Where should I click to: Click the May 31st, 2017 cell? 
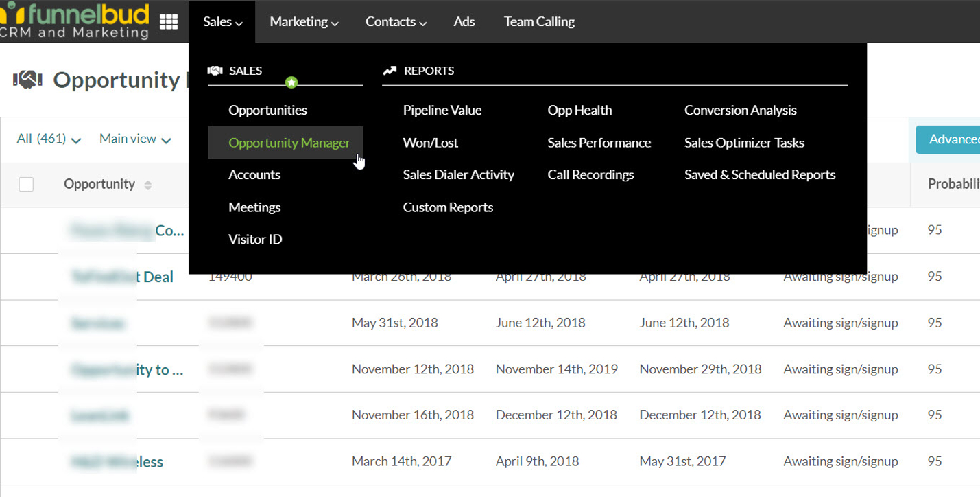[682, 461]
